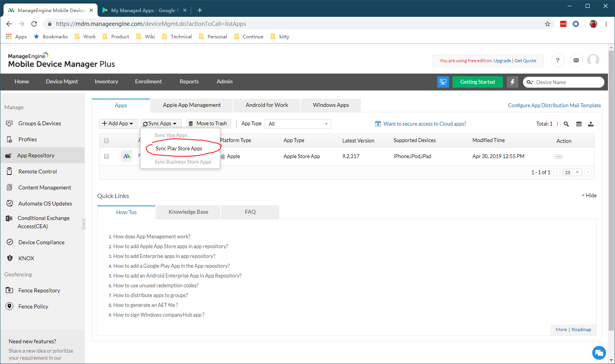
Task: Open Profiles sidebar icon
Action: click(x=10, y=139)
